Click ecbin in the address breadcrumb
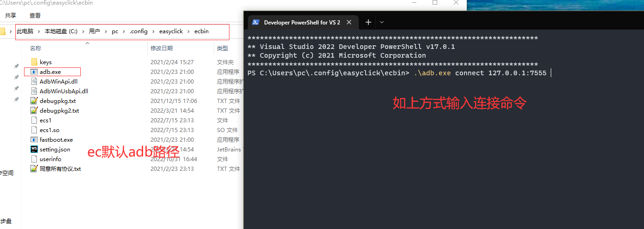Image resolution: width=644 pixels, height=229 pixels. (x=201, y=31)
